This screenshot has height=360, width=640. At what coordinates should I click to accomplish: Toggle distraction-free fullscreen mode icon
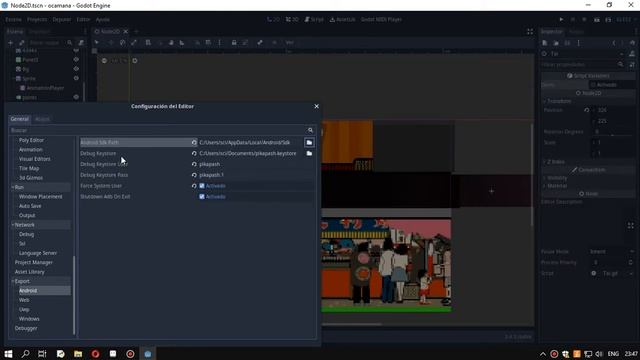coord(530,31)
